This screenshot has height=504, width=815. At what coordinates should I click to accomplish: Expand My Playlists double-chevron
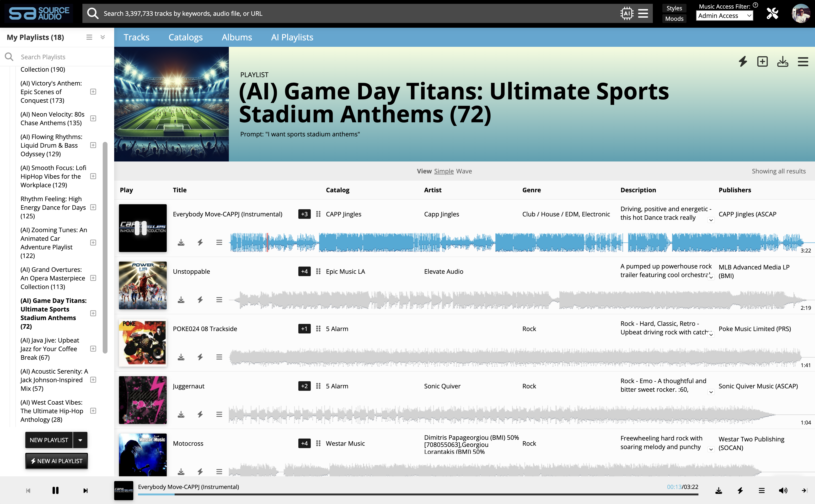(103, 37)
